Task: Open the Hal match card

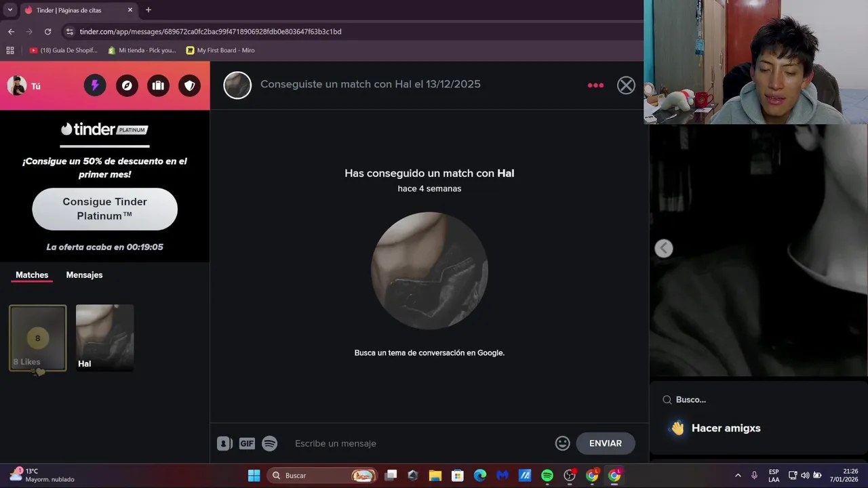Action: coord(105,338)
